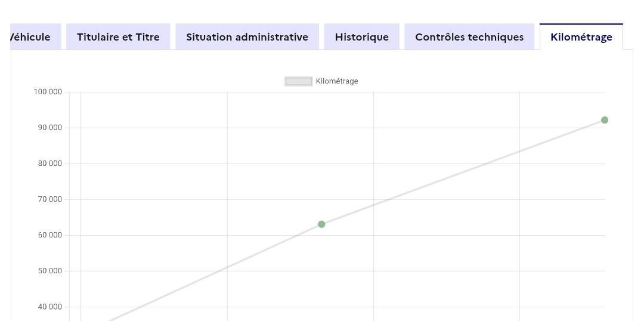Click the 60 000 axis label
The height and width of the screenshot is (321, 644).
point(49,235)
